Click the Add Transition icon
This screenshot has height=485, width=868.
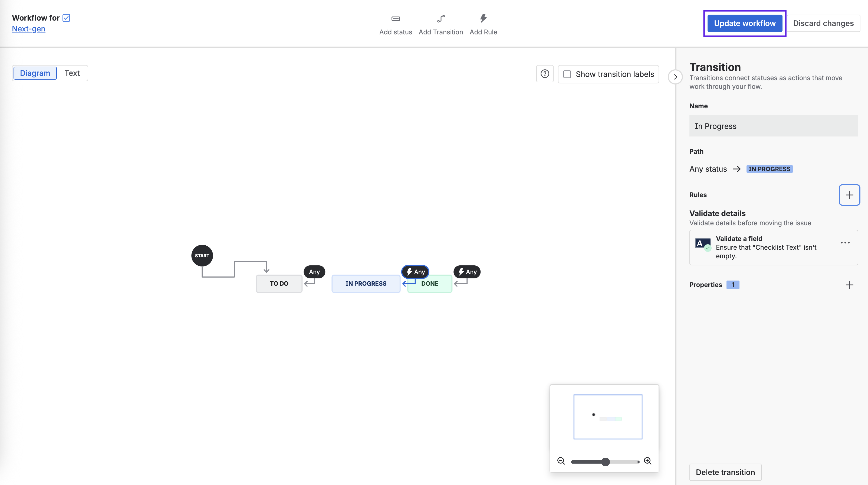click(x=441, y=19)
